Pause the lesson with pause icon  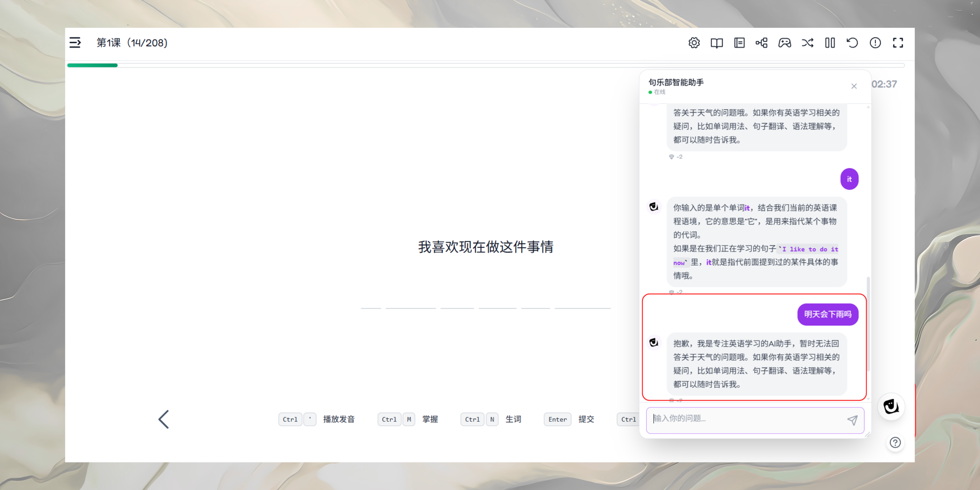click(830, 43)
